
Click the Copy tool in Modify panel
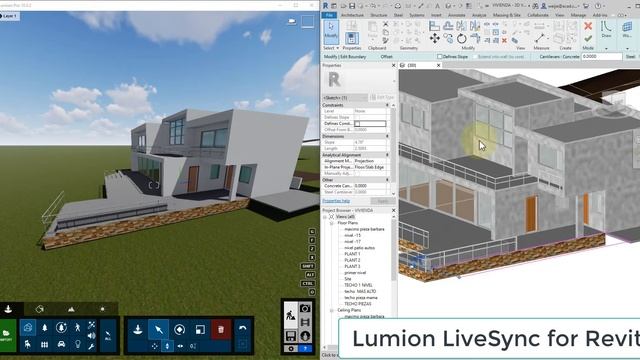click(448, 39)
